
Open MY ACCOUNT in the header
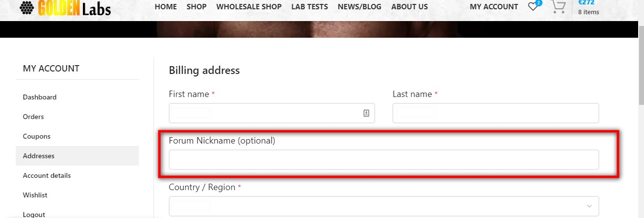pyautogui.click(x=494, y=7)
